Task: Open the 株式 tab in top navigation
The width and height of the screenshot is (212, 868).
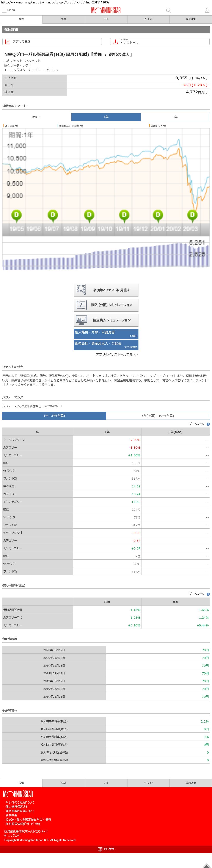Action: click(63, 19)
